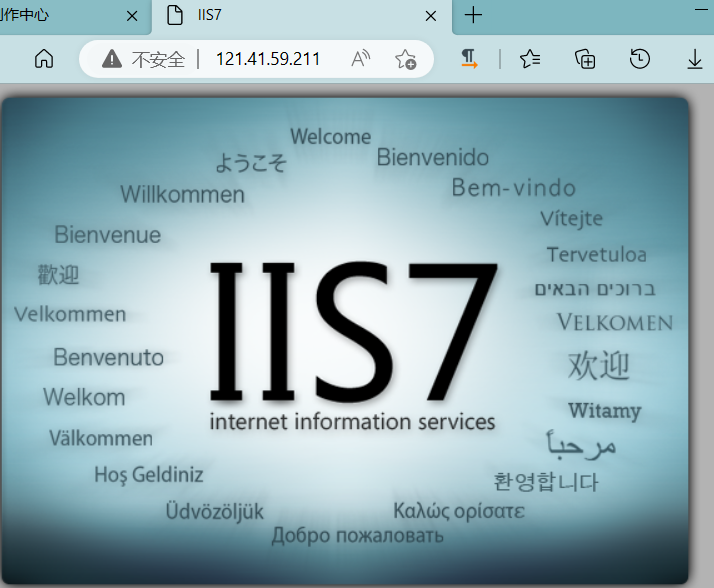
Task: Close the IIS7 tab
Action: tap(431, 16)
